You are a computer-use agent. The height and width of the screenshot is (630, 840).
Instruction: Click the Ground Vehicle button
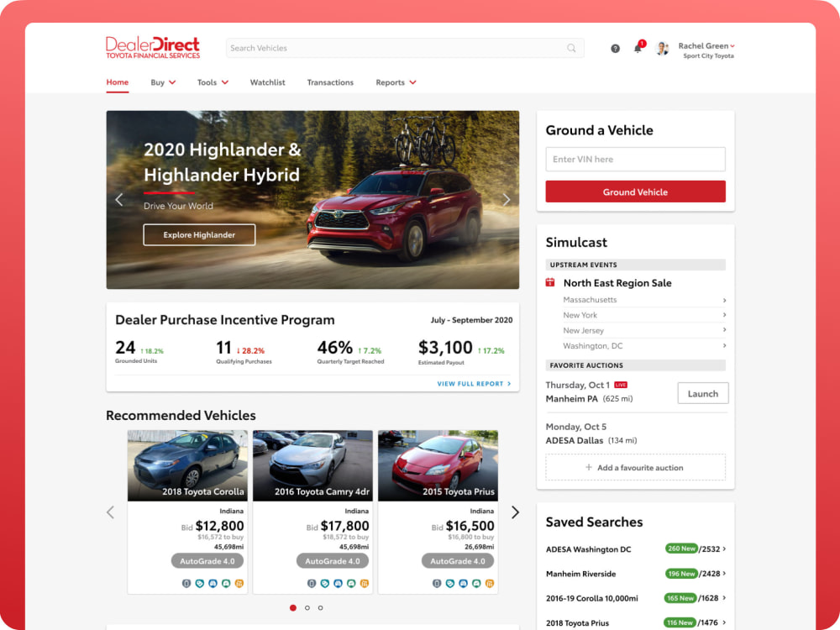coord(635,192)
